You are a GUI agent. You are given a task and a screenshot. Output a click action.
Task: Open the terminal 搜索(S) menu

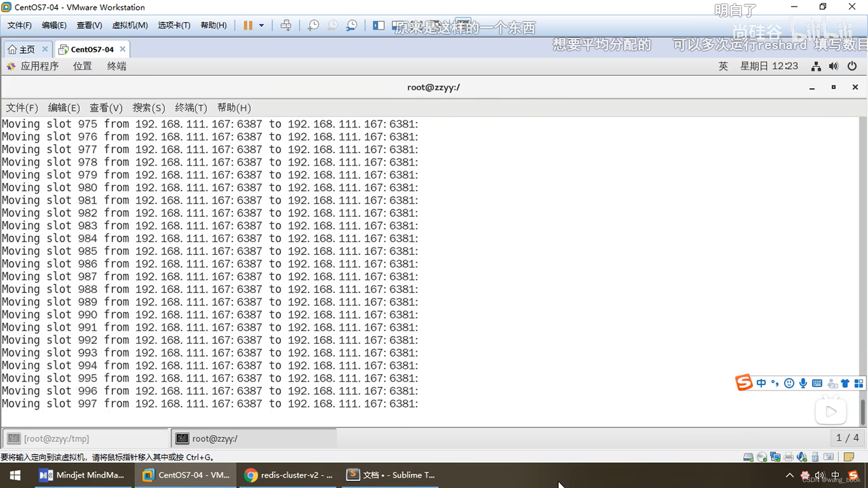point(148,108)
